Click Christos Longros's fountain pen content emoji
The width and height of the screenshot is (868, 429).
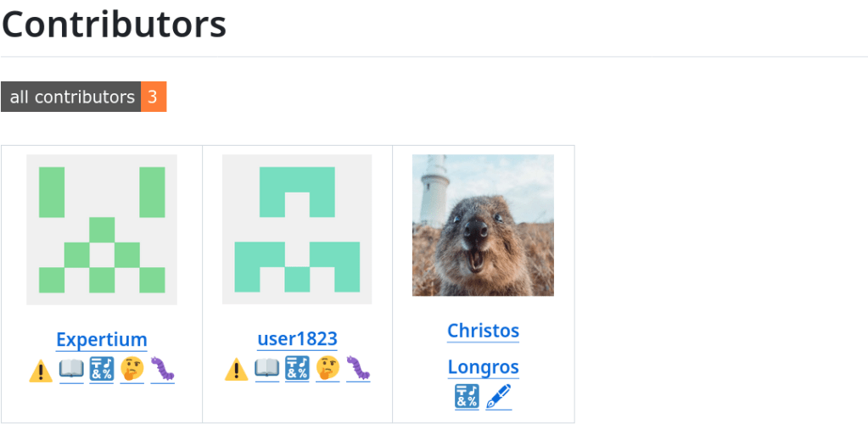pos(498,397)
